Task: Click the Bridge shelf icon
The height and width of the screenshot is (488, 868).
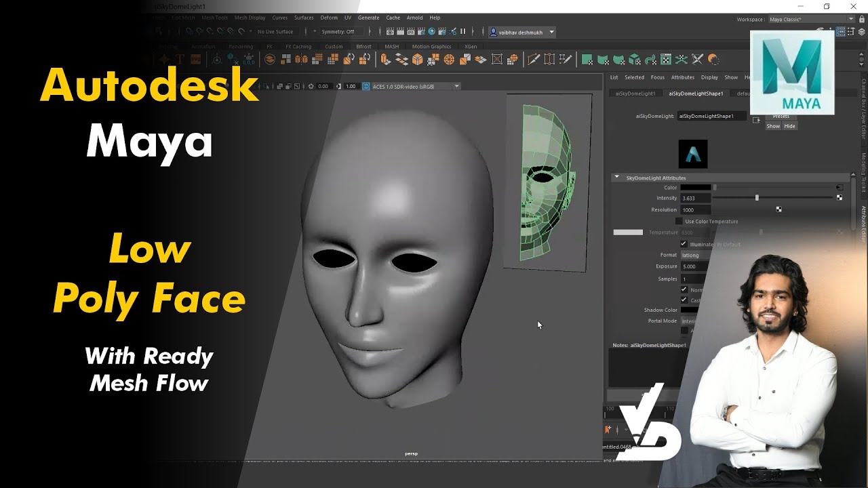Action: tap(401, 60)
